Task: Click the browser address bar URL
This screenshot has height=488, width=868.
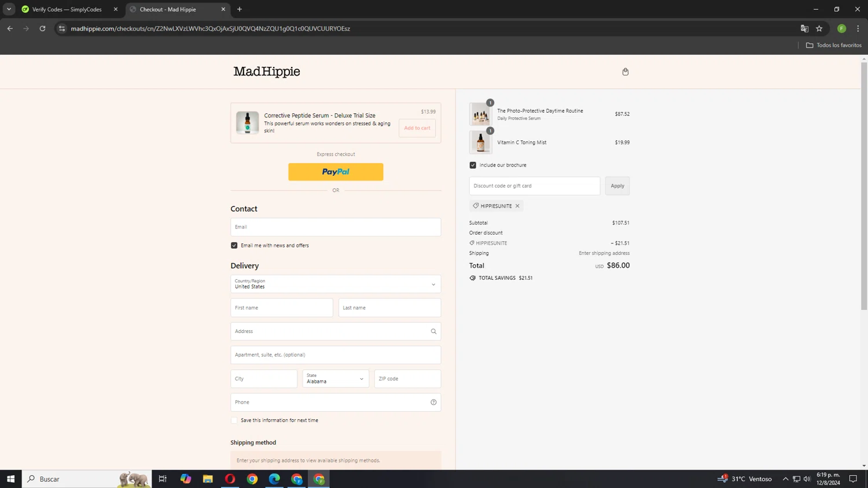Action: pos(210,28)
